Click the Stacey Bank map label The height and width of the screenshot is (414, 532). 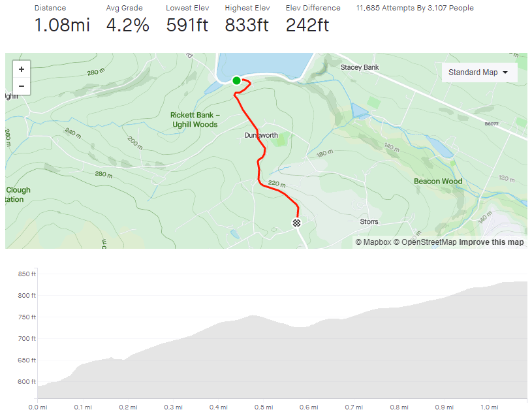point(360,67)
